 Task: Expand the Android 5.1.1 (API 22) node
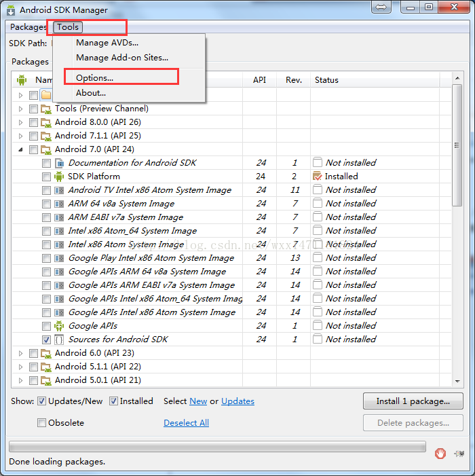pos(20,367)
